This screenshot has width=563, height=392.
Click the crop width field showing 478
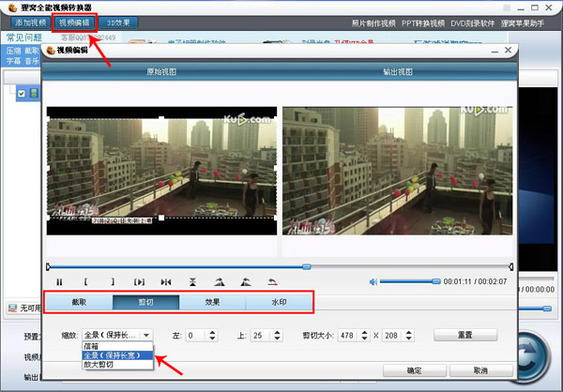(x=349, y=336)
